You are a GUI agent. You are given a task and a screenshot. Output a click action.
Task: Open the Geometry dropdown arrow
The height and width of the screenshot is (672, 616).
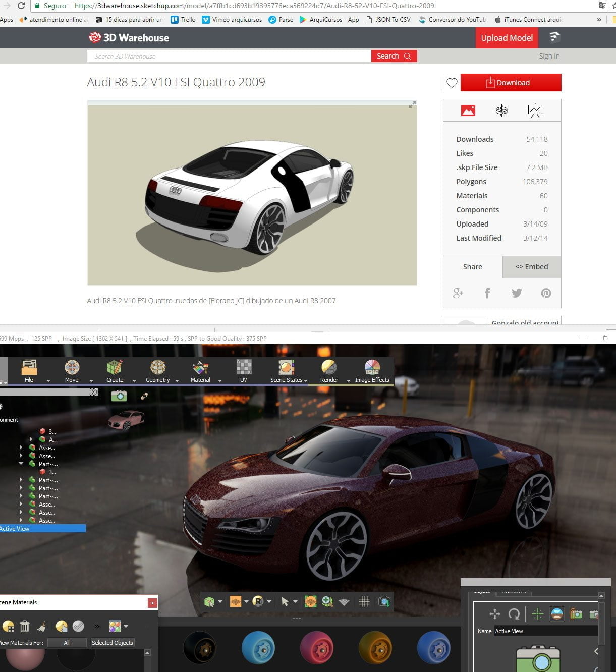pos(177,381)
